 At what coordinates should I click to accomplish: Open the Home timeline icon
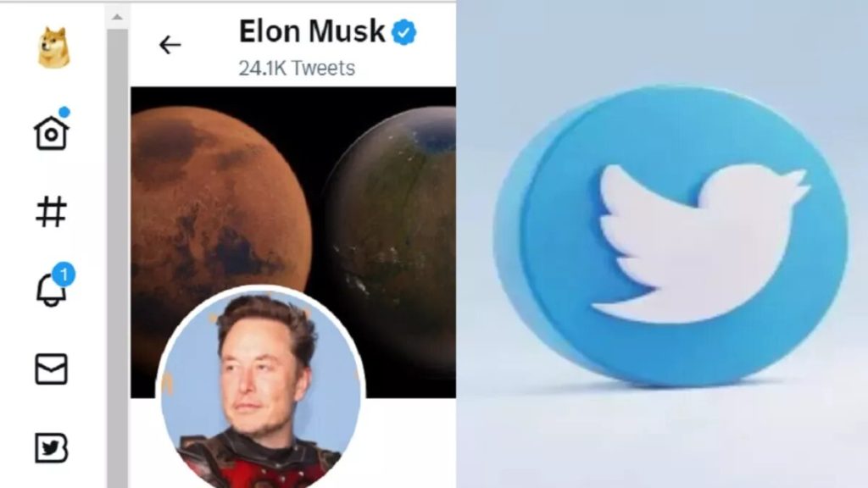coord(51,133)
